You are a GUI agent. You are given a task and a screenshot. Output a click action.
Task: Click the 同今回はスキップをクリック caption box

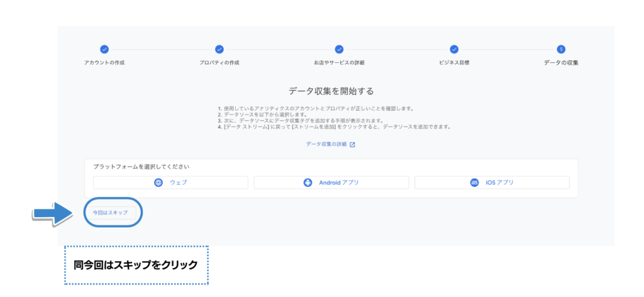tap(136, 265)
